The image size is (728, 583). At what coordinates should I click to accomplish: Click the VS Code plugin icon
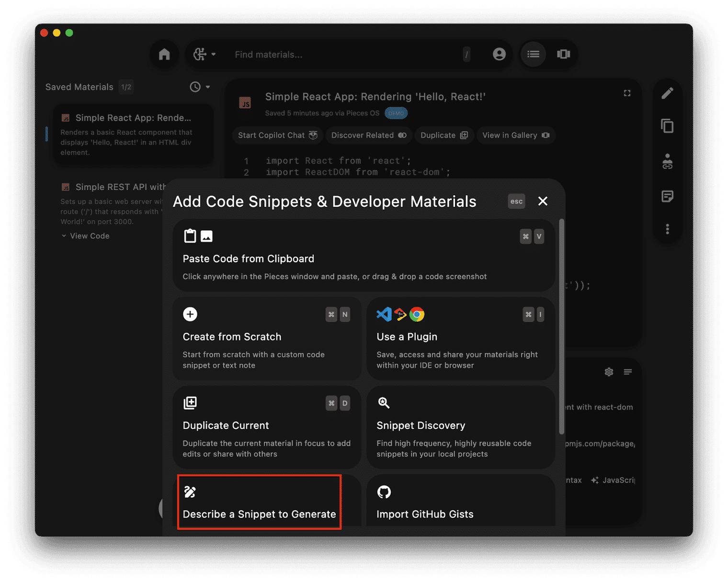[384, 314]
